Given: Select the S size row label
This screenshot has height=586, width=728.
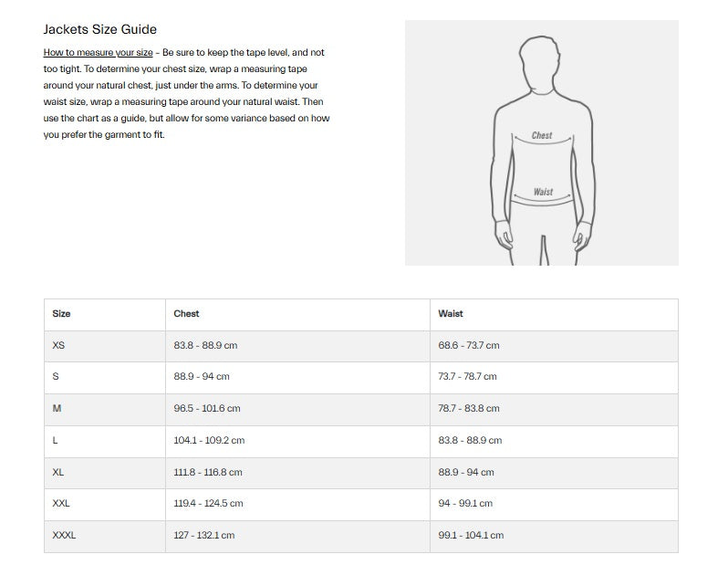Looking at the screenshot, I should pos(56,376).
